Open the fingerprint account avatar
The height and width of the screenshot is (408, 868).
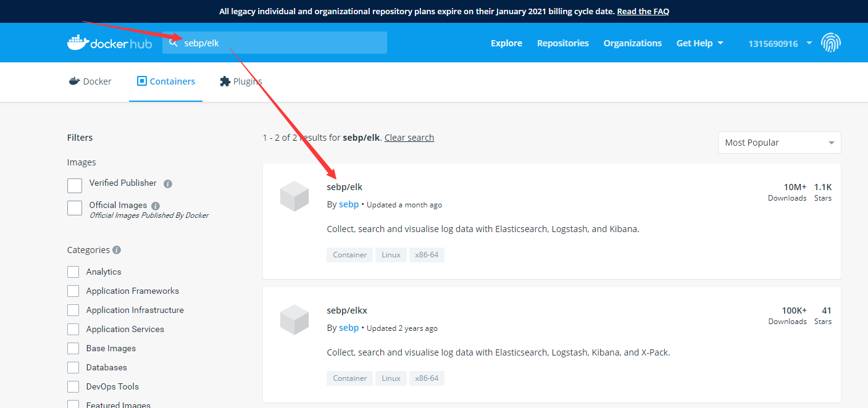click(x=831, y=43)
